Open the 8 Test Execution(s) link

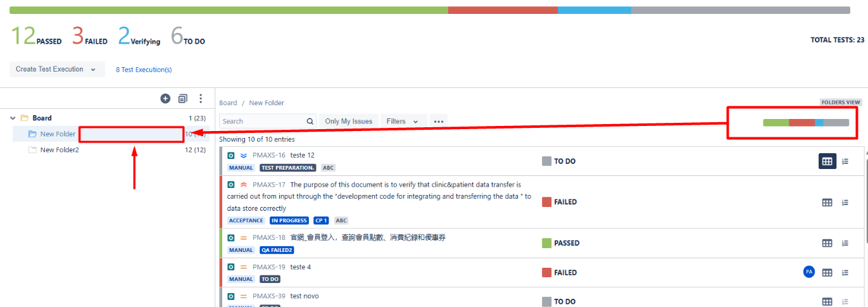pos(144,70)
